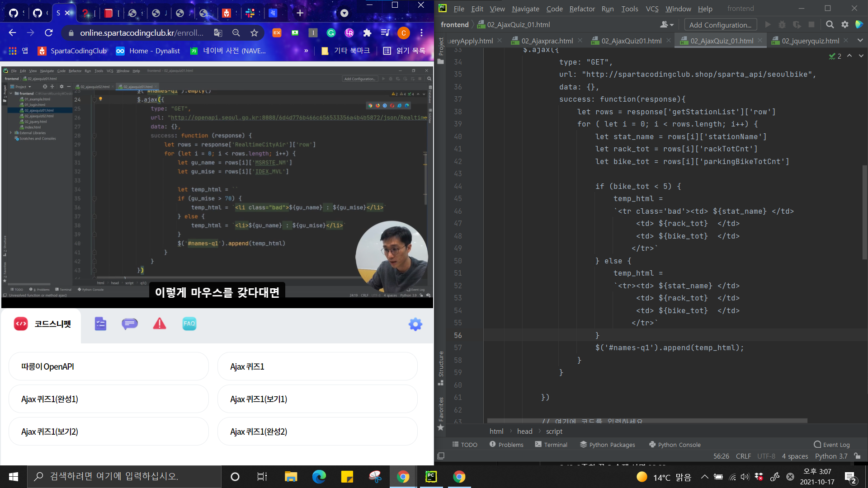Click the PyCharm search everywhere magnifier icon

830,25
